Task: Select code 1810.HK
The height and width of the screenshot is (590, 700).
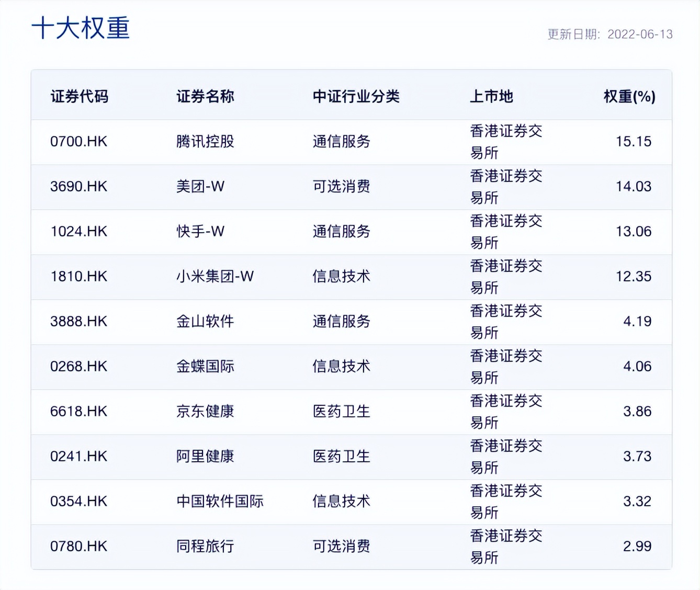Action: [x=78, y=277]
